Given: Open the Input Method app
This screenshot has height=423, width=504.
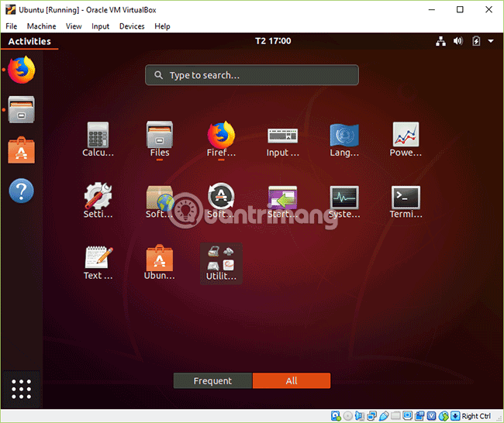Looking at the screenshot, I should tap(282, 142).
